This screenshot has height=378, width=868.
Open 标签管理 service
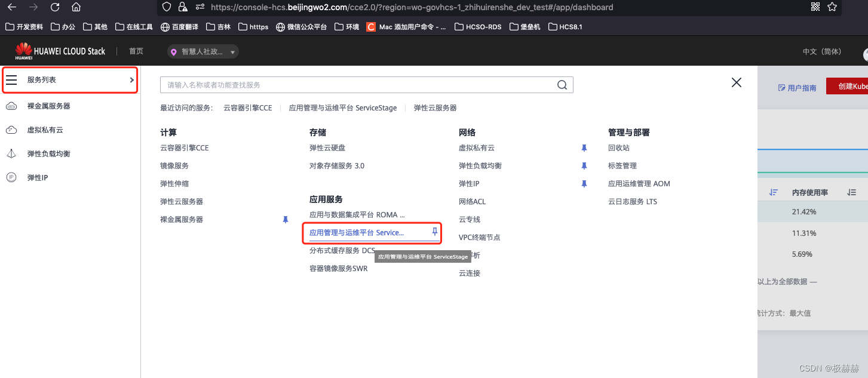pyautogui.click(x=622, y=165)
